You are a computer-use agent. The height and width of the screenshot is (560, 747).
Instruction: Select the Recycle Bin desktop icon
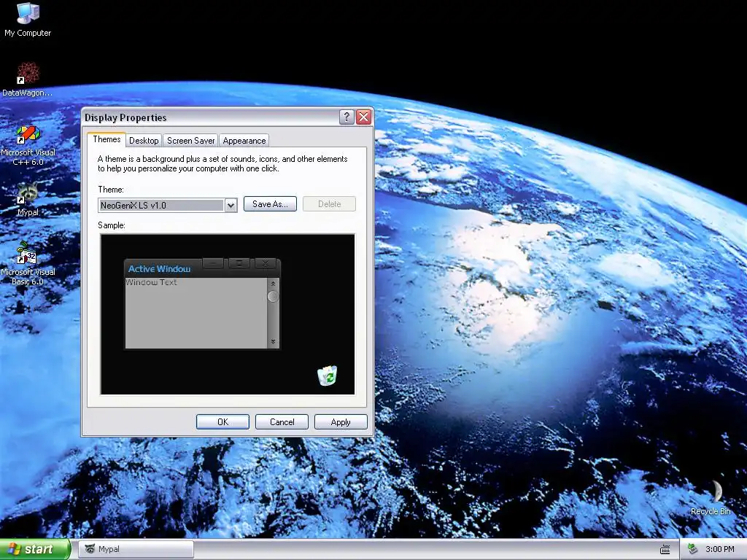click(x=711, y=497)
